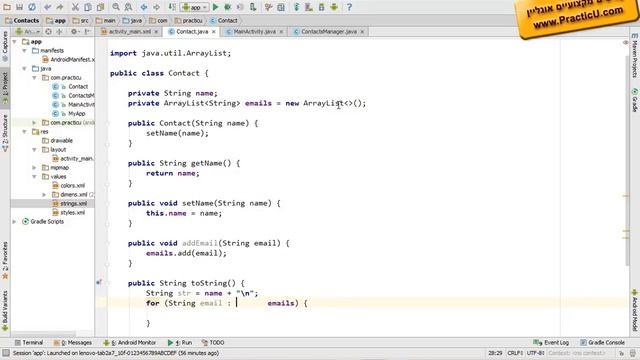Click the app breadcrumb item

(x=56, y=20)
